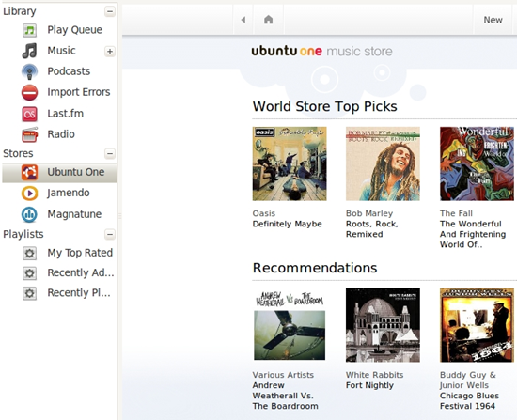Open Chicago Blues Festival 1964 cover
Image resolution: width=517 pixels, height=420 pixels.
point(477,325)
